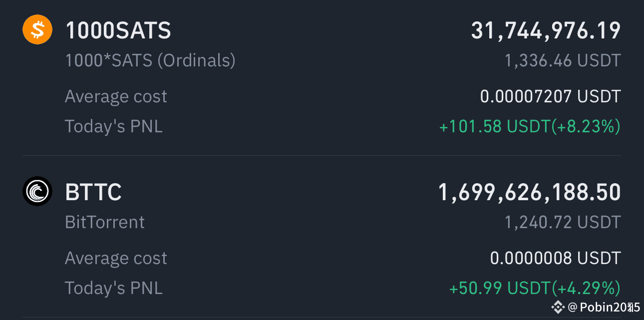This screenshot has width=644, height=320.
Task: Open the 1000SATS asset name
Action: pos(118,30)
